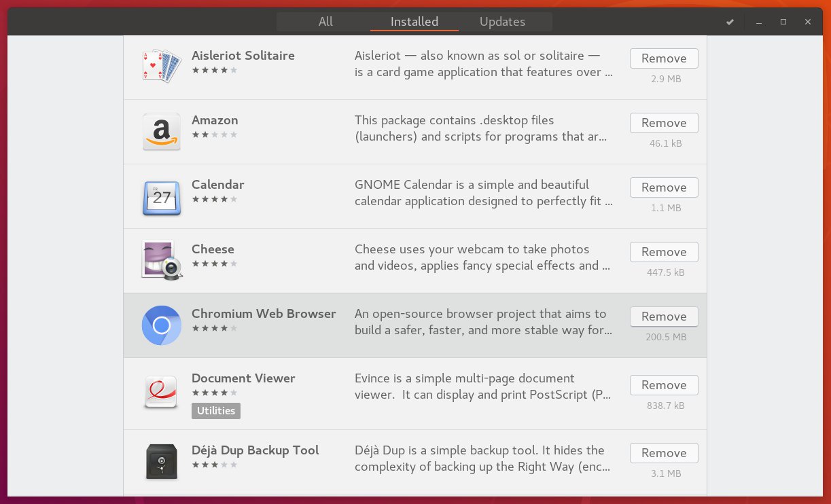Click the star rating for Calendar
Screen dimensions: 831x504
pyautogui.click(x=215, y=199)
